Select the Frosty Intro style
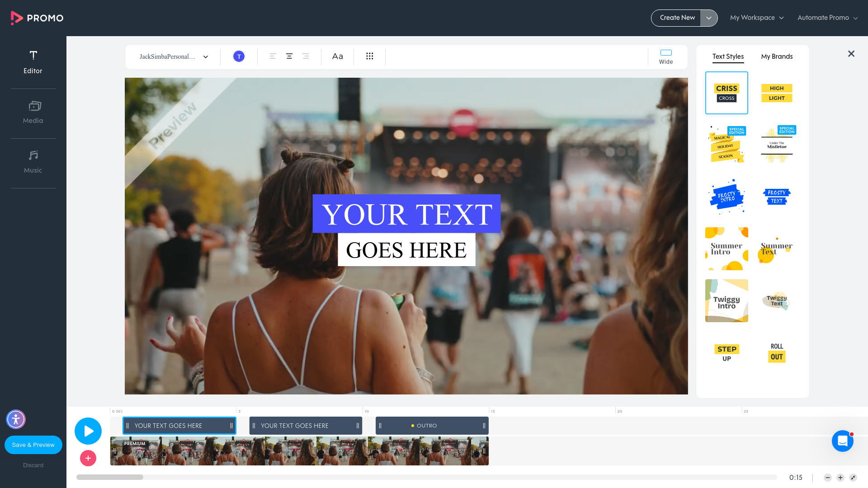This screenshot has width=868, height=488. pyautogui.click(x=726, y=197)
